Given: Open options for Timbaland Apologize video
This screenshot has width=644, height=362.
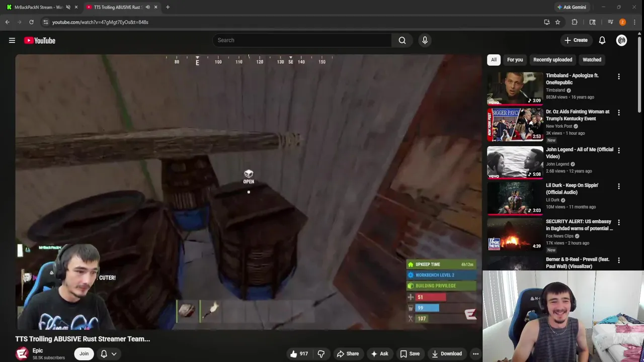Looking at the screenshot, I should click(619, 76).
